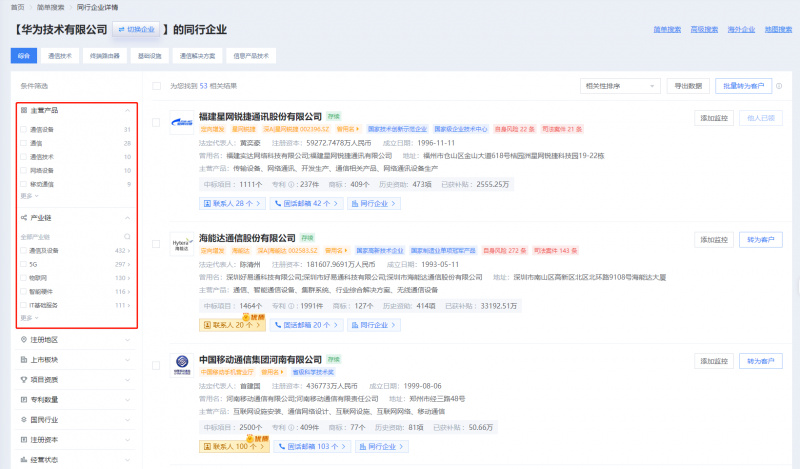Expand 曾用名 tag for 福建星网锐捷
Viewport: 800px width, 469px height.
pos(348,129)
